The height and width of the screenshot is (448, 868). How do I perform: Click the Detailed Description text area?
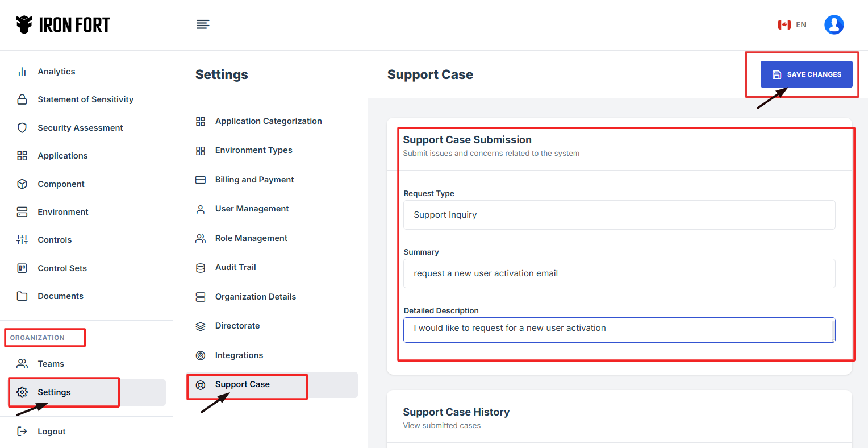click(x=619, y=330)
